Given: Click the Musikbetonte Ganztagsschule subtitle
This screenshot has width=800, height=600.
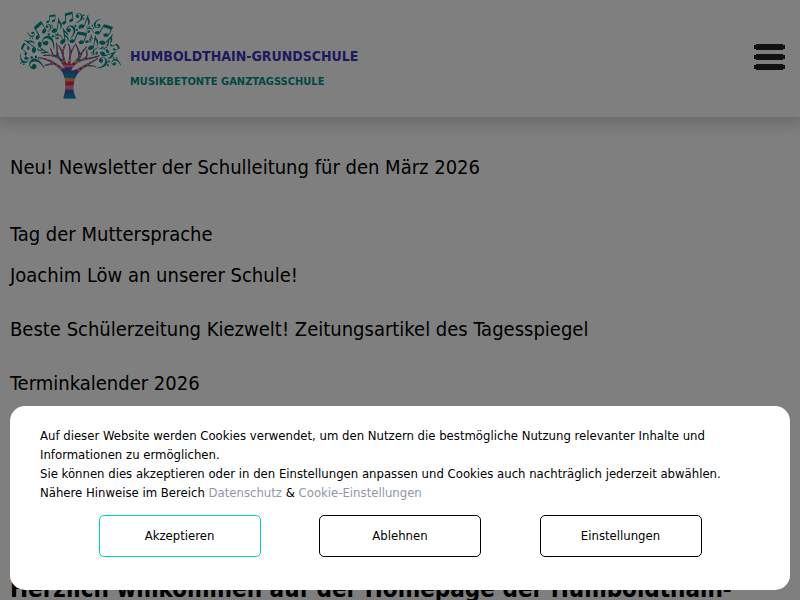Looking at the screenshot, I should 227,81.
